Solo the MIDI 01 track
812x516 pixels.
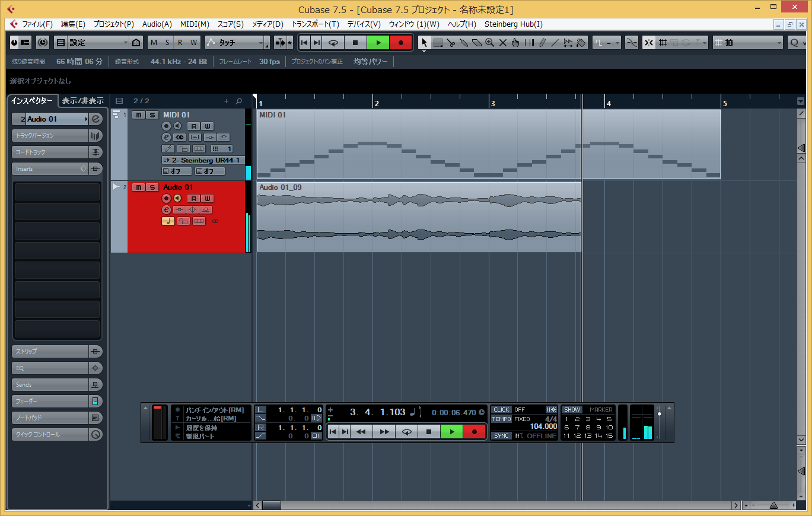pos(152,115)
